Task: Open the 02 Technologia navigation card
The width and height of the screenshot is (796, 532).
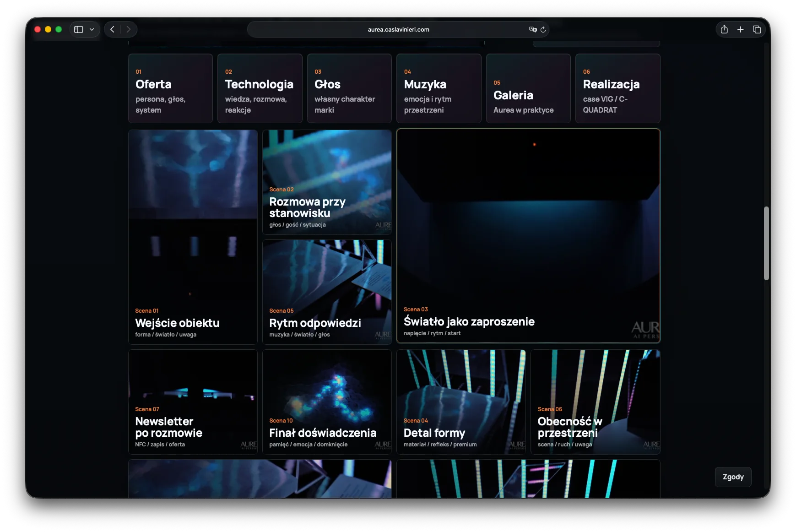Action: click(260, 88)
